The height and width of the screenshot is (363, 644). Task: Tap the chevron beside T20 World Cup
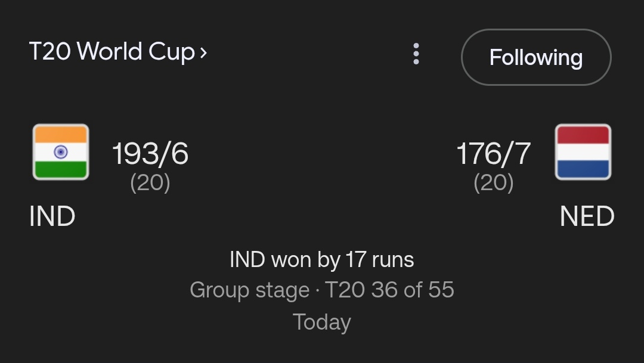203,53
